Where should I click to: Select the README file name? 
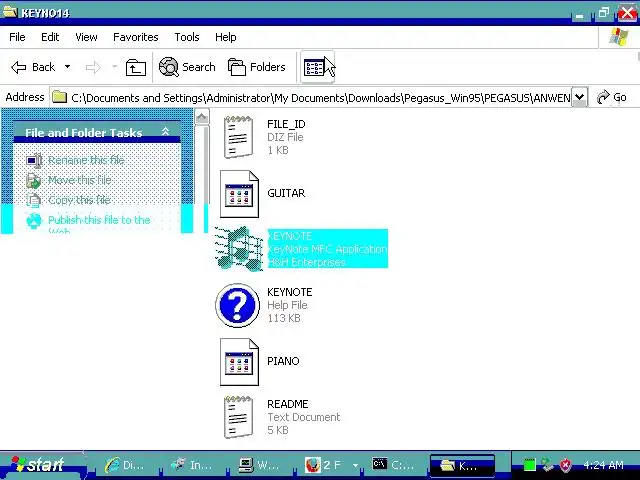tap(288, 404)
